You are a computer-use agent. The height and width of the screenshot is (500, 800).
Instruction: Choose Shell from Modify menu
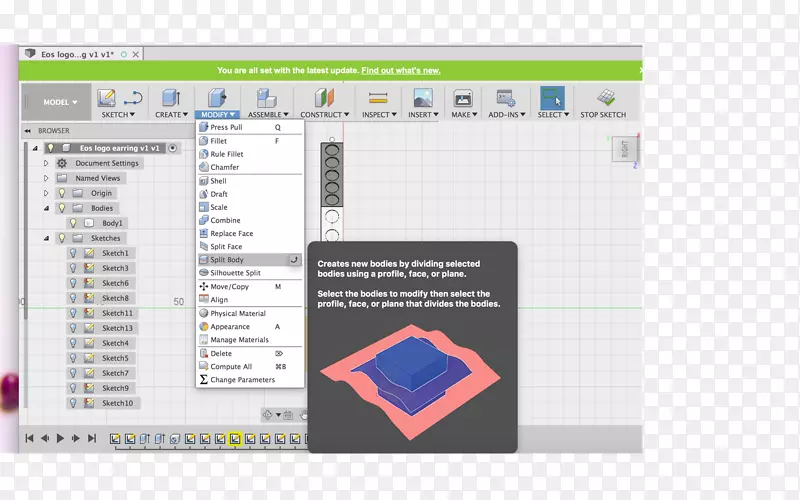250,181
